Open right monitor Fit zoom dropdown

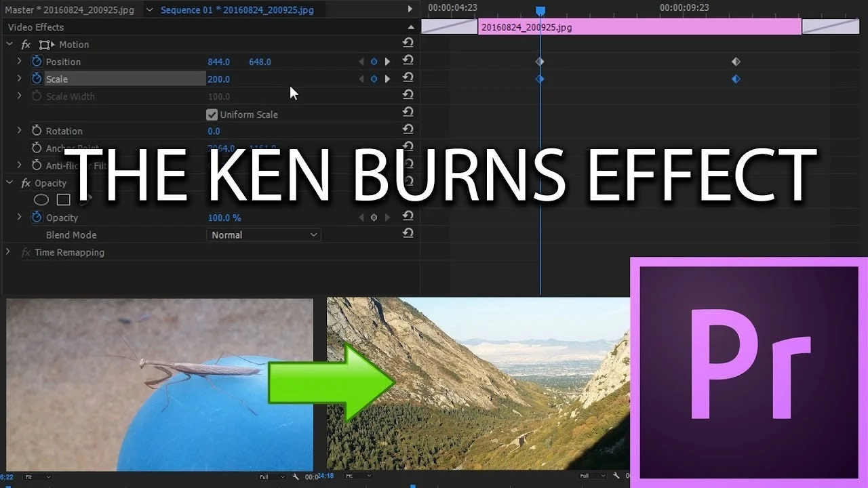(359, 477)
